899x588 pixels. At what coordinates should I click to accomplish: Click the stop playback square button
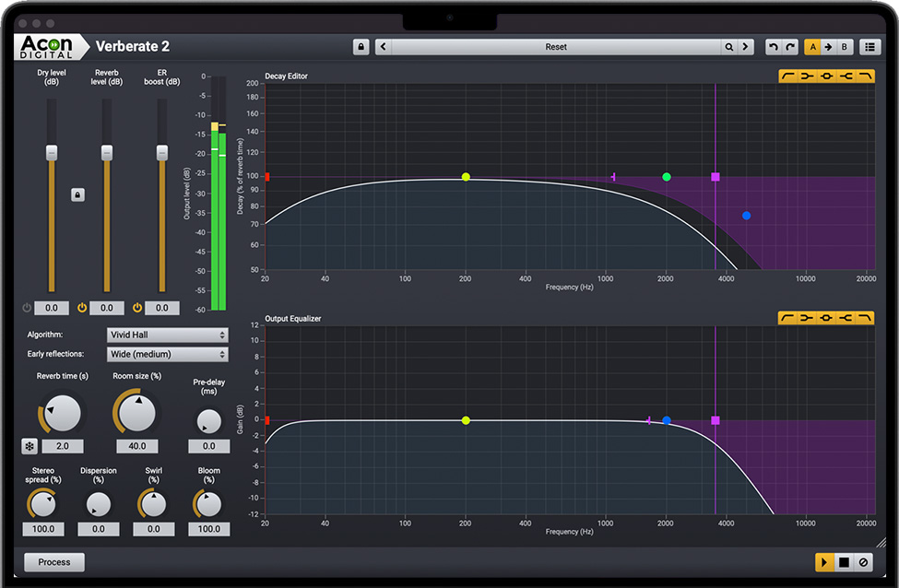844,562
